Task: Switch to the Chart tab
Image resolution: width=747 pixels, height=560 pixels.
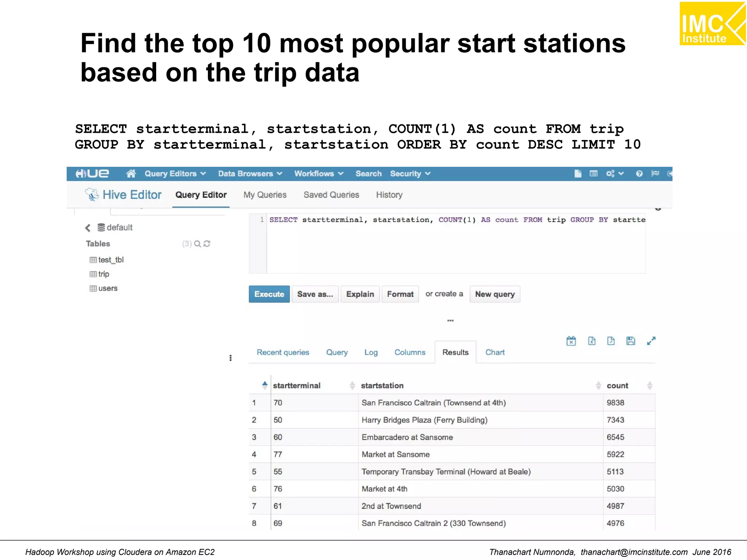Action: (x=495, y=353)
